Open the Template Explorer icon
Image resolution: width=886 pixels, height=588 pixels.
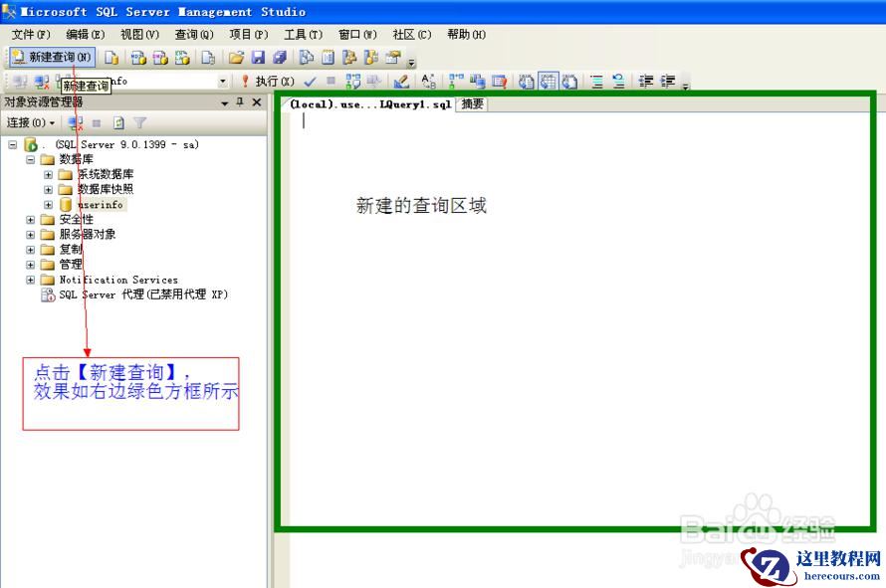point(371,57)
